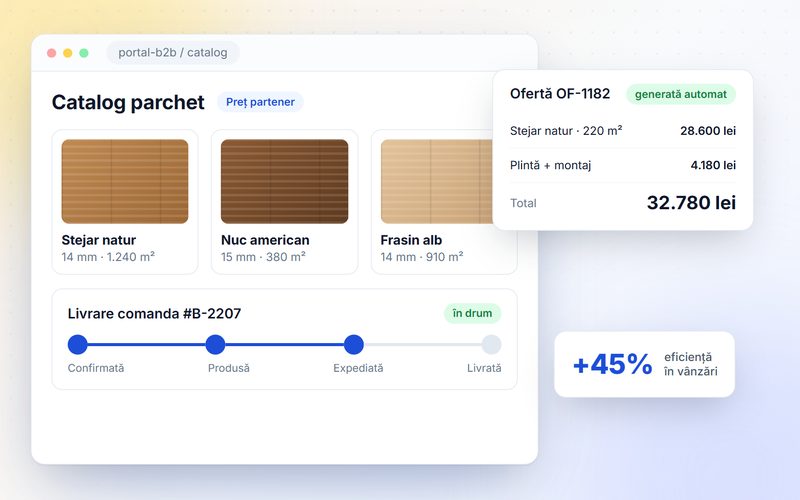
Task: Click the Nuc american product name
Action: tap(265, 240)
